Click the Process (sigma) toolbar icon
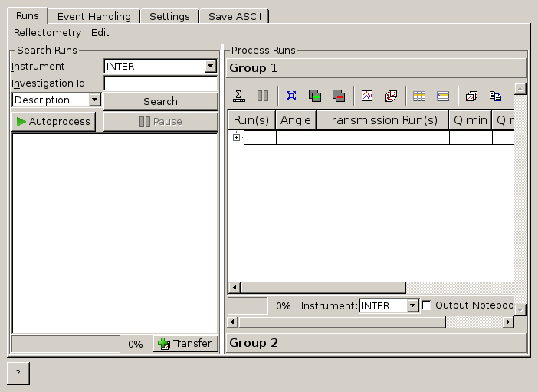 239,96
